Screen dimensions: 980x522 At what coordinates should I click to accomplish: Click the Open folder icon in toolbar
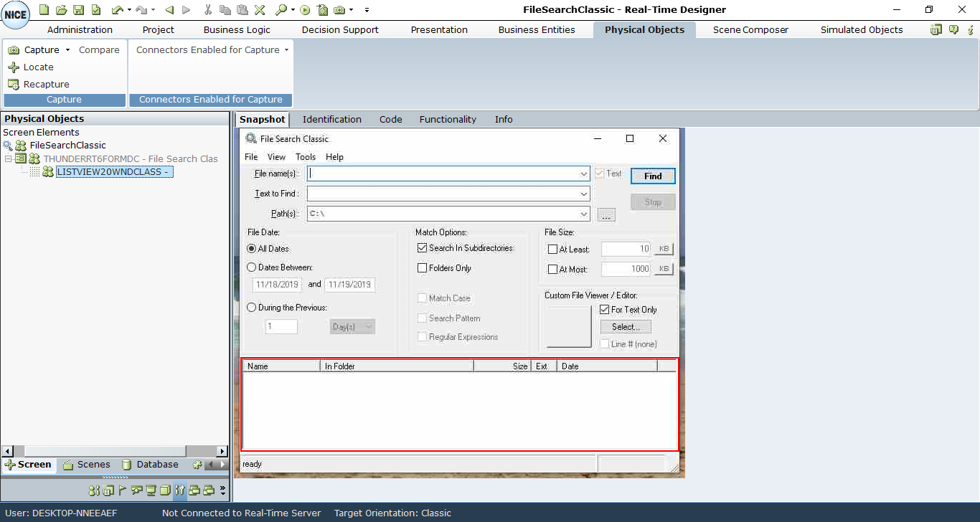click(x=61, y=10)
